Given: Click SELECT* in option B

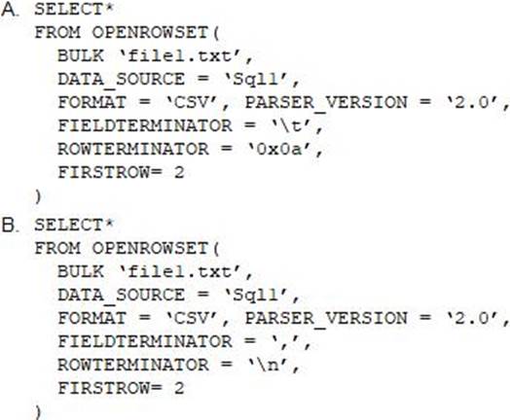Looking at the screenshot, I should [74, 225].
